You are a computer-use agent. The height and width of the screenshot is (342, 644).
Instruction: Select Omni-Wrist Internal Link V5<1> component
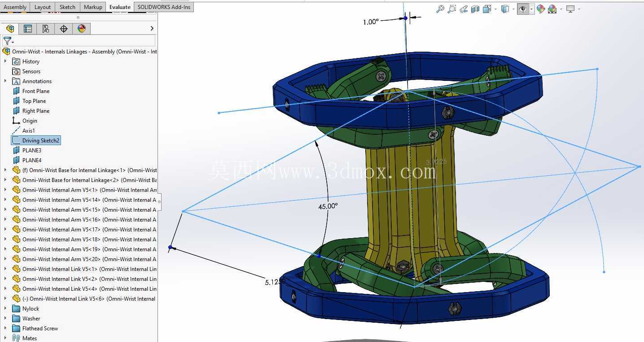(89, 269)
